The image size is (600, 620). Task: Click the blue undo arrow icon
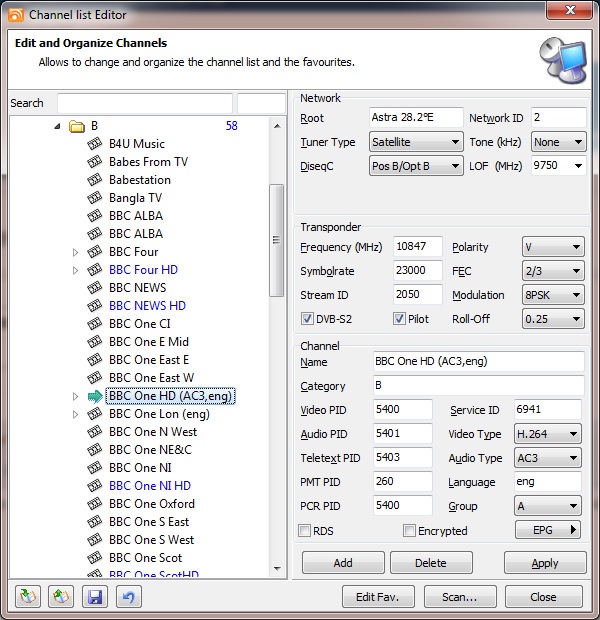pos(129,597)
